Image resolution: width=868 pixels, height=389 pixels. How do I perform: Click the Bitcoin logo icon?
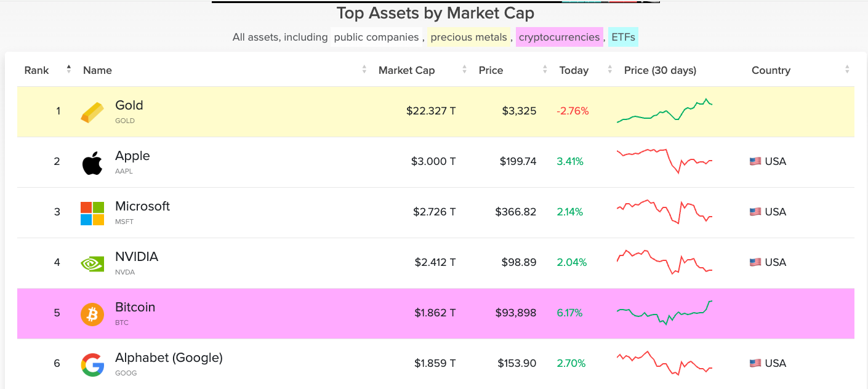[x=92, y=314]
